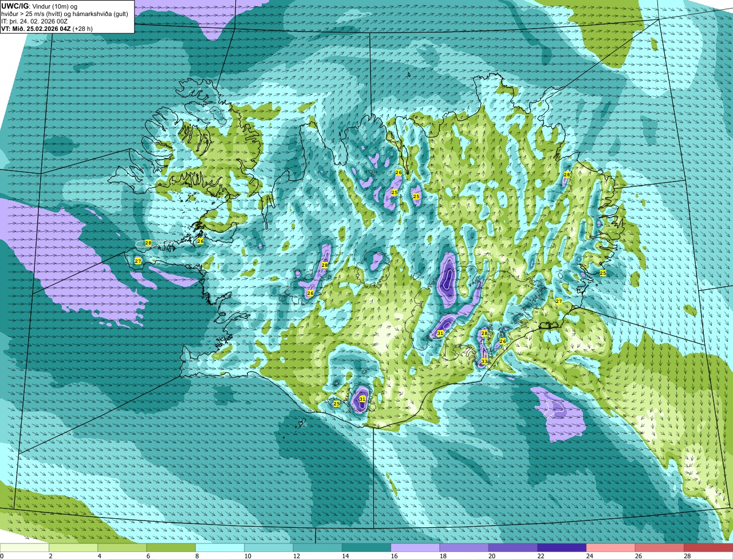Click the 2–4 m/s light green legend swatch

click(x=74, y=547)
